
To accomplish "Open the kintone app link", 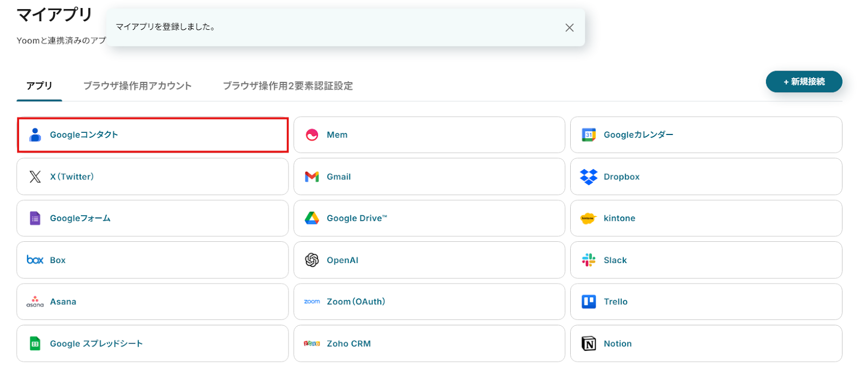I will [619, 219].
